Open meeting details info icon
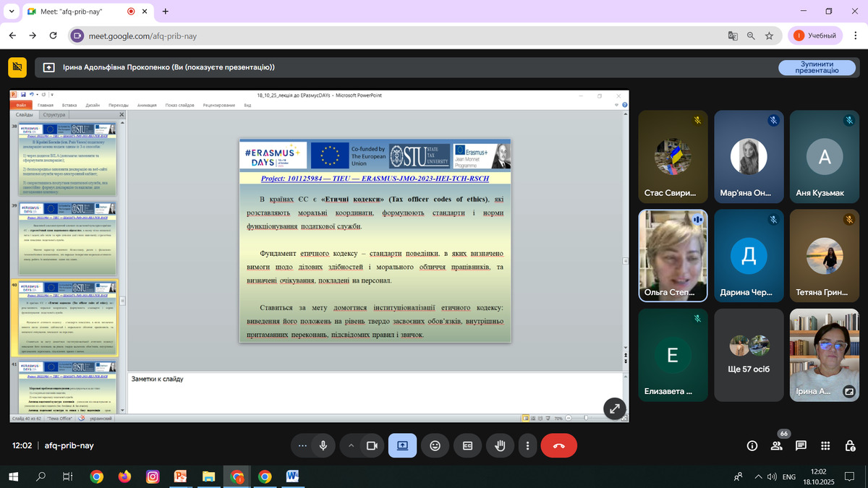This screenshot has width=868, height=488. click(x=752, y=445)
